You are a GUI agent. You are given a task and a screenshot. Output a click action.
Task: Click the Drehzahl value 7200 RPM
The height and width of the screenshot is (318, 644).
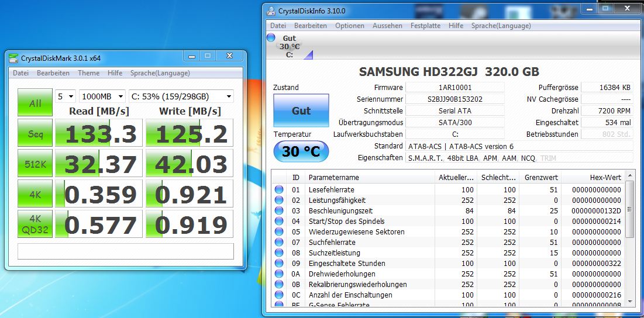click(x=608, y=111)
